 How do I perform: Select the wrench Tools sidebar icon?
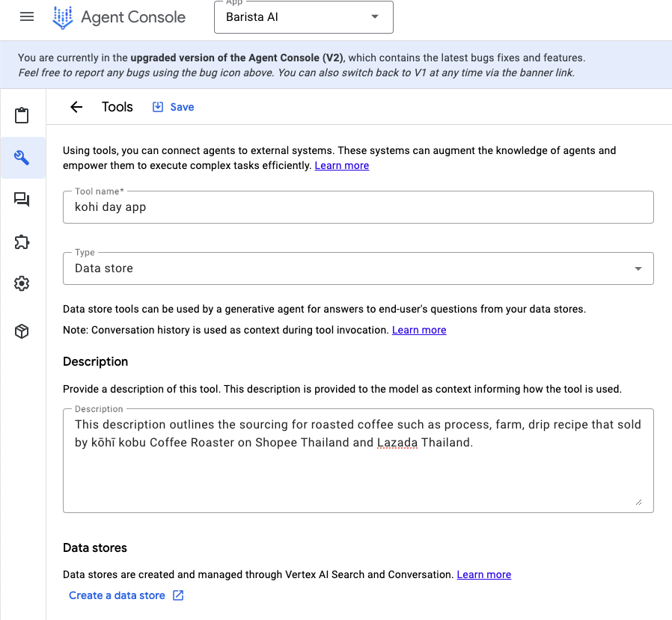click(22, 158)
